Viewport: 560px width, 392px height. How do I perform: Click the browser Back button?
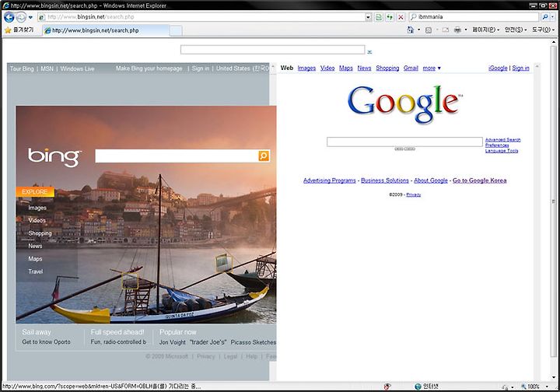(9, 17)
